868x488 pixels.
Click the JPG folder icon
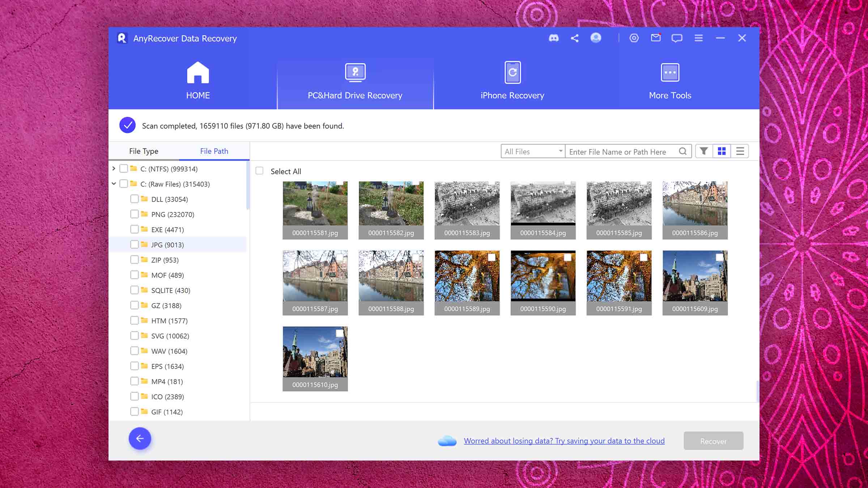tap(144, 244)
